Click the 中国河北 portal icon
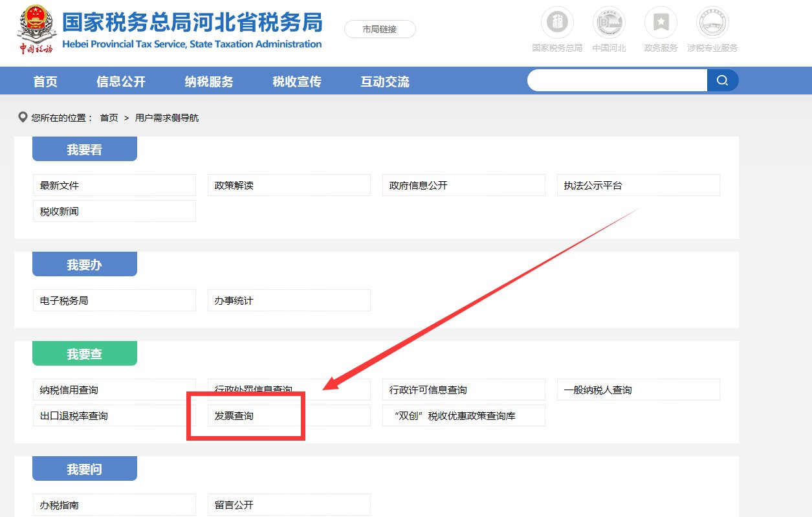Screen dimensions: 812x517 click(x=609, y=23)
